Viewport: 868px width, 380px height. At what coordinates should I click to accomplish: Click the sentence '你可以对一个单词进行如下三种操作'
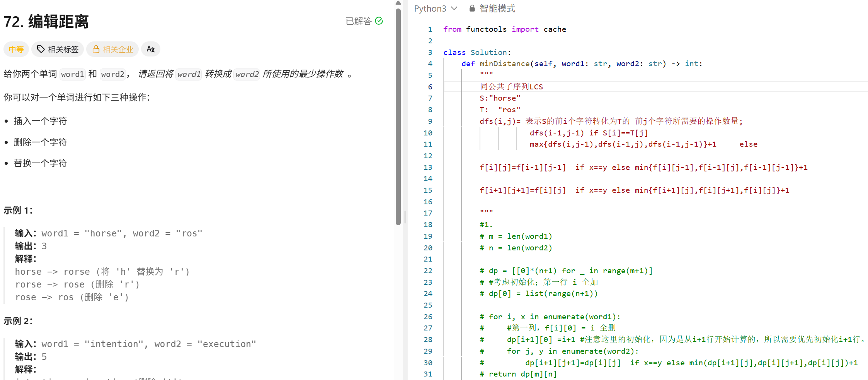(77, 98)
